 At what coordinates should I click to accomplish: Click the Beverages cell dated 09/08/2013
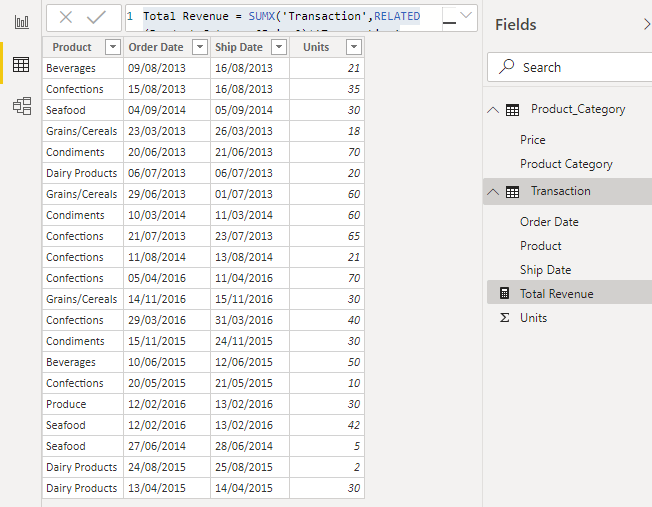click(83, 68)
